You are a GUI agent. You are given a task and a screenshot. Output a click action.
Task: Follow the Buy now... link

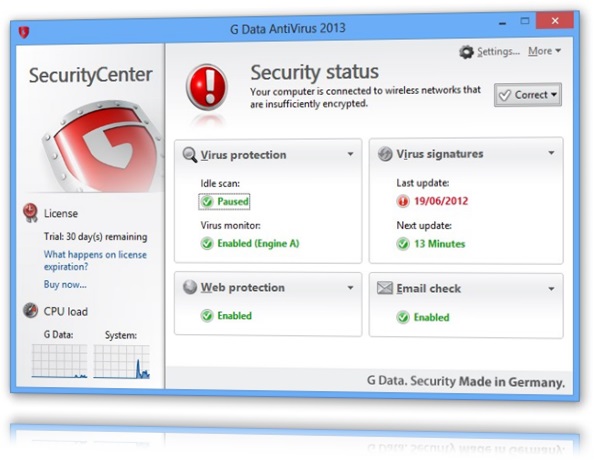(65, 284)
